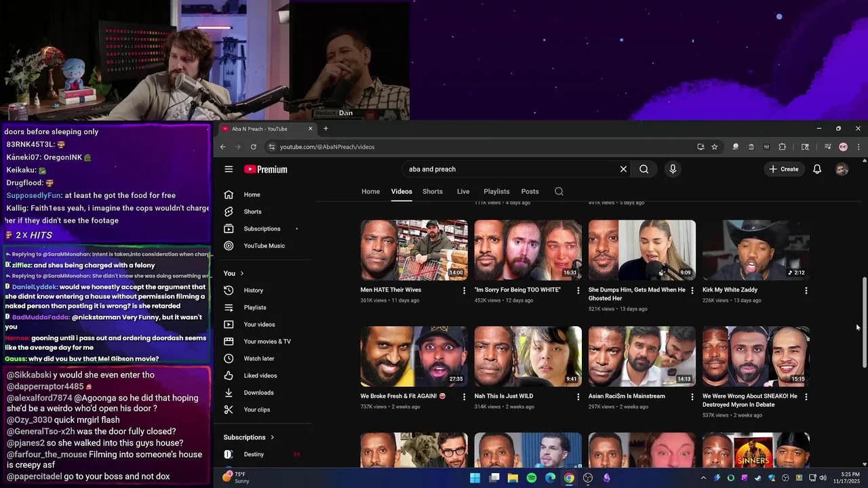The height and width of the screenshot is (488, 868).
Task: Show hidden system tray icons
Action: [703, 478]
